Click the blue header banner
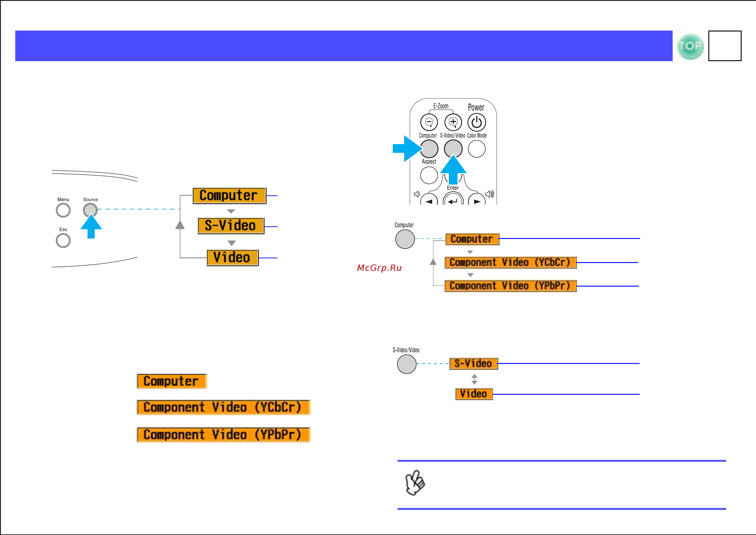 (x=344, y=46)
